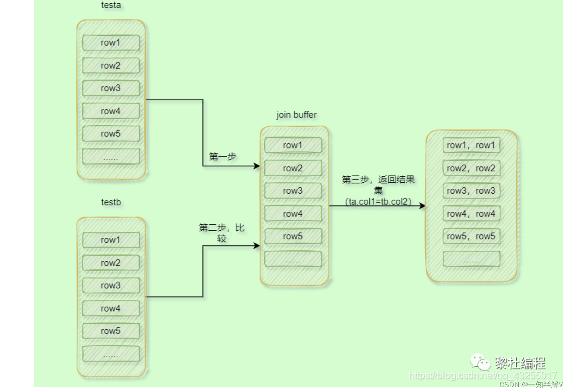The height and width of the screenshot is (392, 569).
Task: Click the 'row3, row3' result row
Action: (471, 191)
